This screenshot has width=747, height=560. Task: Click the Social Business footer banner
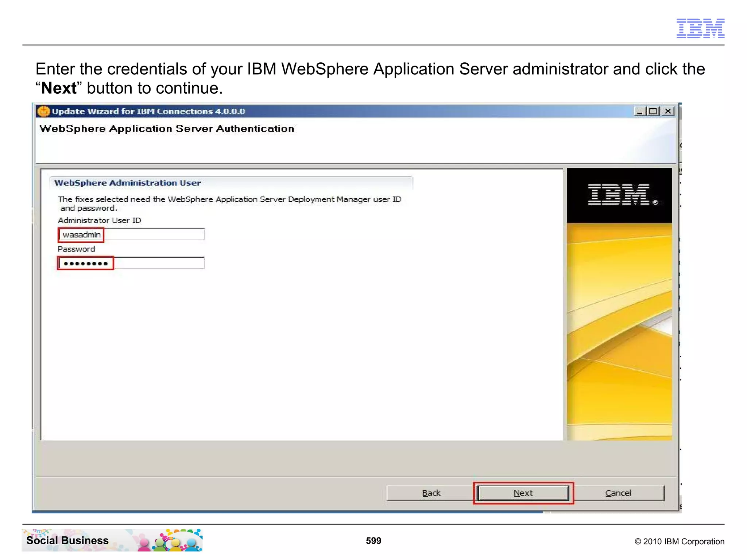112,540
